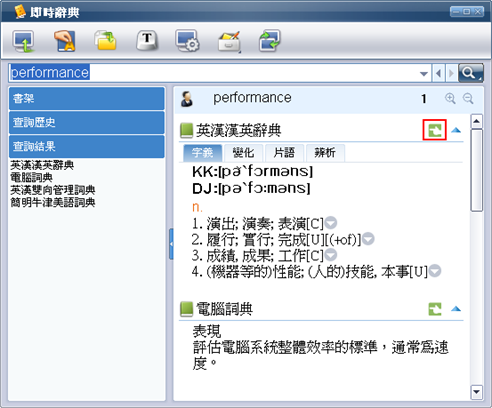Click the magnifier search button
The height and width of the screenshot is (408, 492).
[471, 73]
